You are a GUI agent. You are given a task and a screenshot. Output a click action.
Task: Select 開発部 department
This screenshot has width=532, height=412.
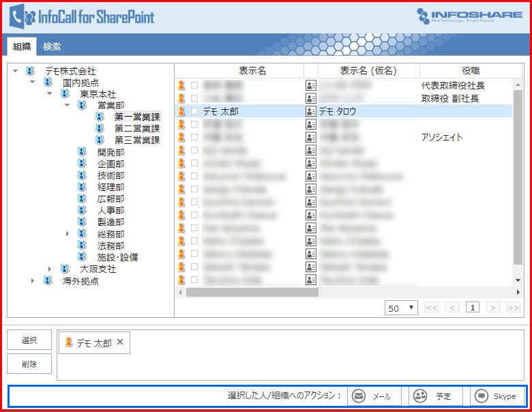coord(110,152)
